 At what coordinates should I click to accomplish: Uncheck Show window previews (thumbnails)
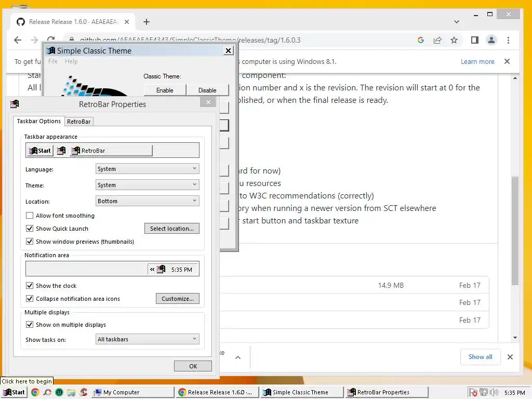30,241
